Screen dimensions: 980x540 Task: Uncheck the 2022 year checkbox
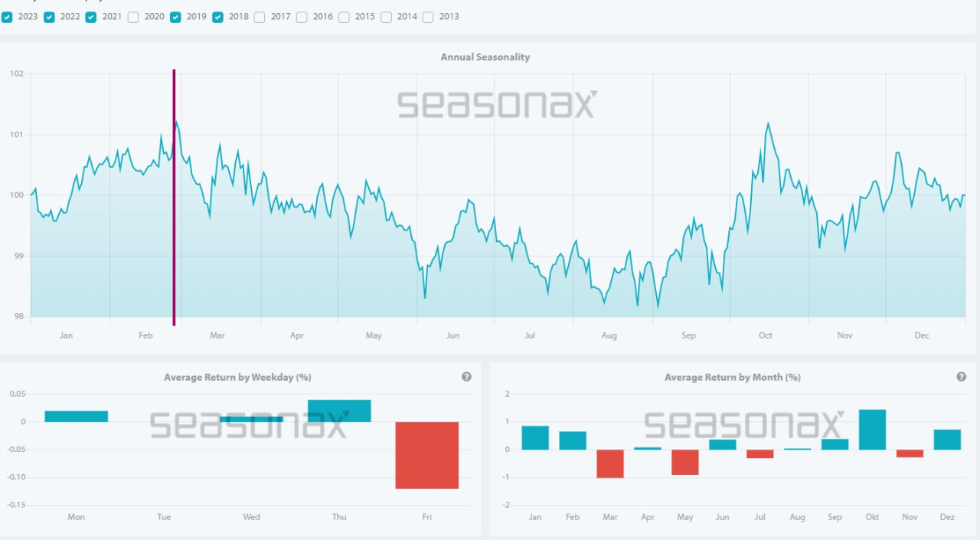49,17
